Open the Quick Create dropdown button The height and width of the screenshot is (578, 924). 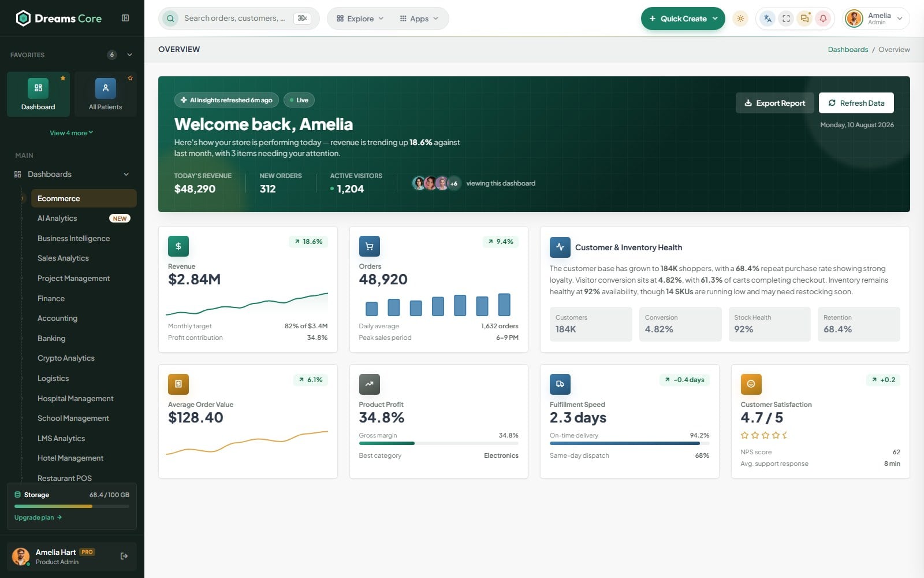(683, 18)
